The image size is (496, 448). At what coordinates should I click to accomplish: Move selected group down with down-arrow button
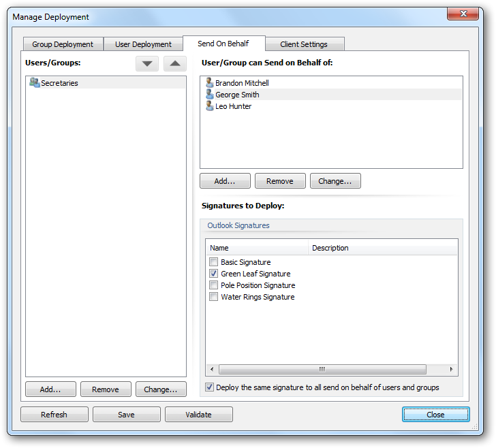(x=147, y=63)
